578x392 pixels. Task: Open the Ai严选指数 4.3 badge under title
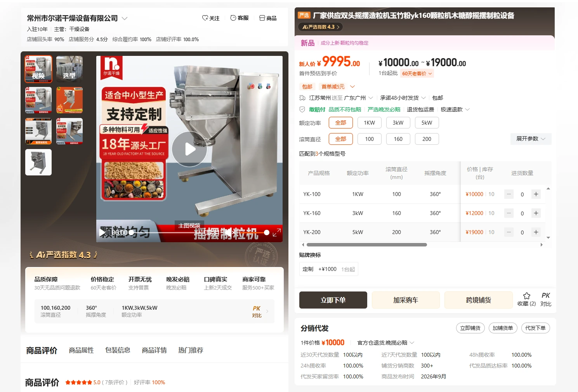pyautogui.click(x=321, y=27)
